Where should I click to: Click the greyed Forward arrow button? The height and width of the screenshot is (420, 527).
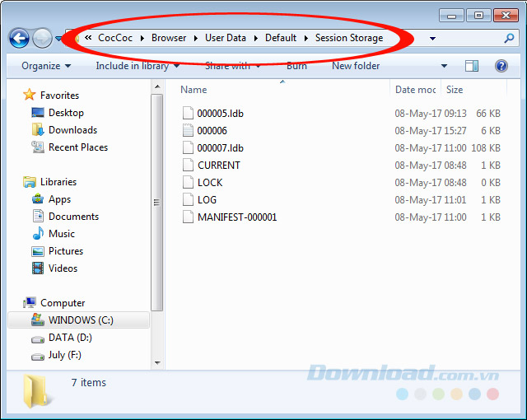42,39
